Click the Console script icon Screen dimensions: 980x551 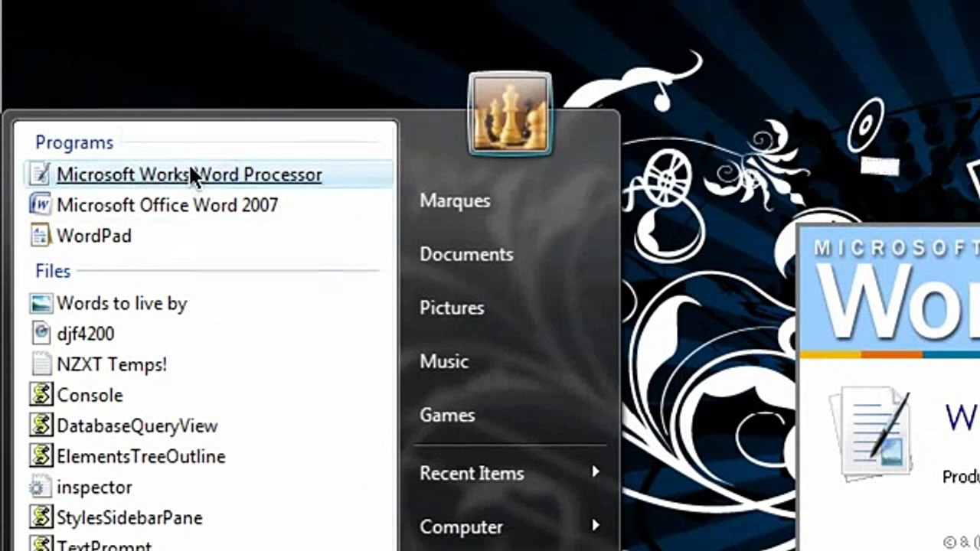(41, 395)
